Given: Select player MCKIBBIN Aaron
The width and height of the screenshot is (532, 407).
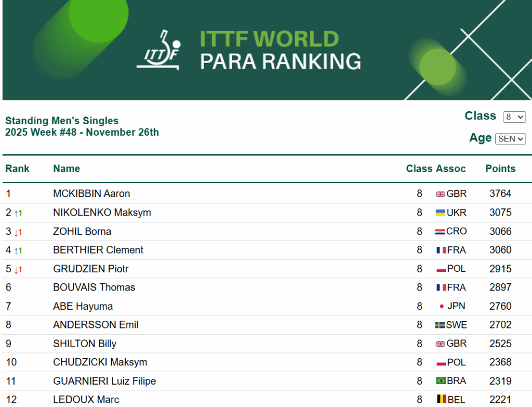Looking at the screenshot, I should 91,193.
